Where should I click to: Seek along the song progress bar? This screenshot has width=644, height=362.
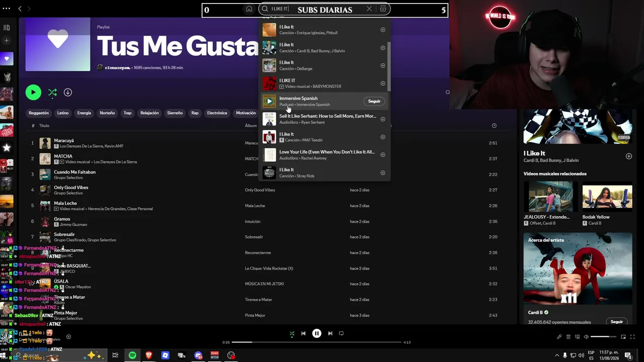pyautogui.click(x=317, y=342)
